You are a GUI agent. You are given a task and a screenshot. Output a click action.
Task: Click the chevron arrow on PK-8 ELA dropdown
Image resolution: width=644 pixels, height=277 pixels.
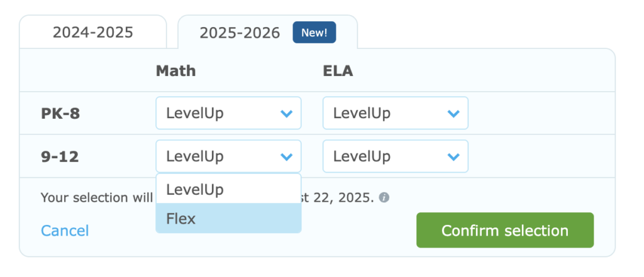(x=453, y=113)
